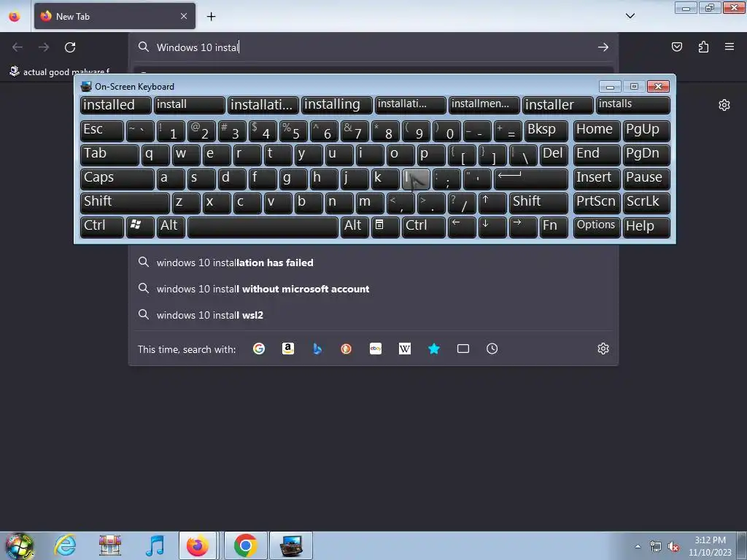747x560 pixels.
Task: Tap the Pause key on keyboard
Action: (646, 178)
